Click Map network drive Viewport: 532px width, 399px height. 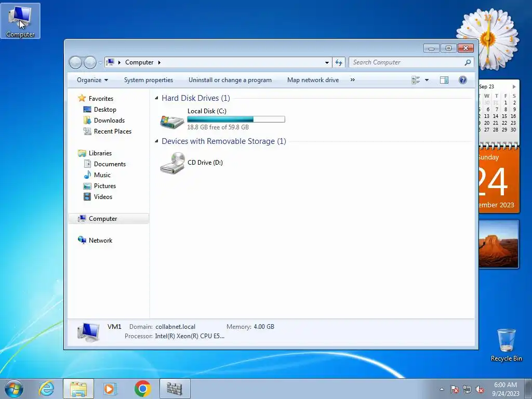click(x=313, y=80)
